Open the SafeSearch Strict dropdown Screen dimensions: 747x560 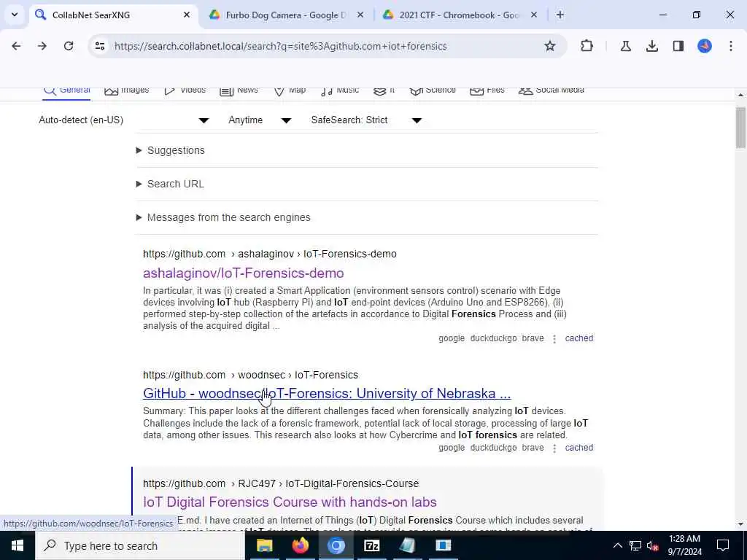pos(367,120)
